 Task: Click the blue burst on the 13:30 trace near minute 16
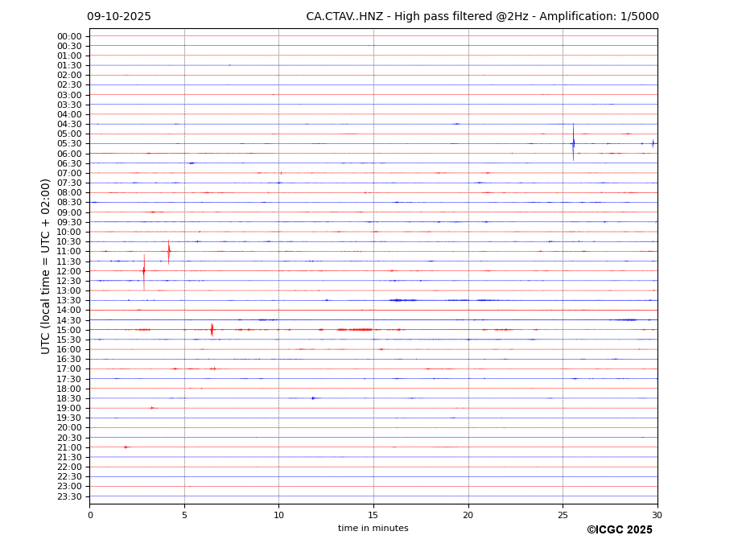pos(402,300)
